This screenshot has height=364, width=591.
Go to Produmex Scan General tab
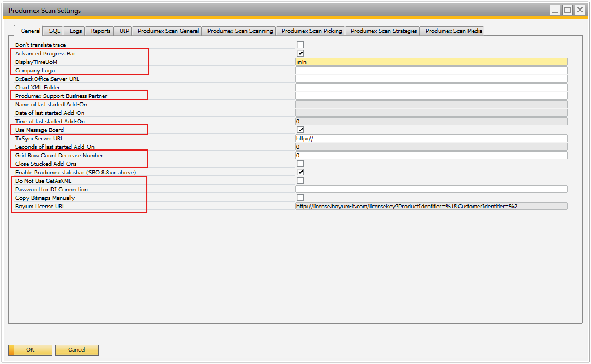tap(168, 31)
